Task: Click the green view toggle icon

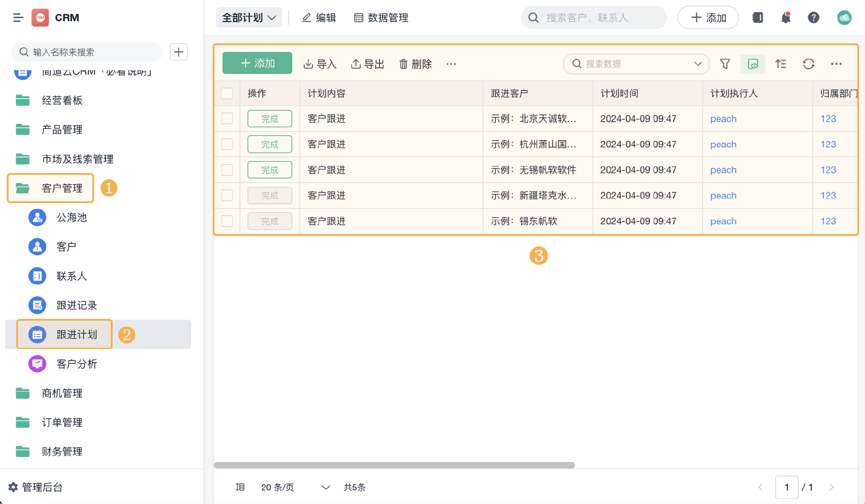Action: (x=752, y=64)
